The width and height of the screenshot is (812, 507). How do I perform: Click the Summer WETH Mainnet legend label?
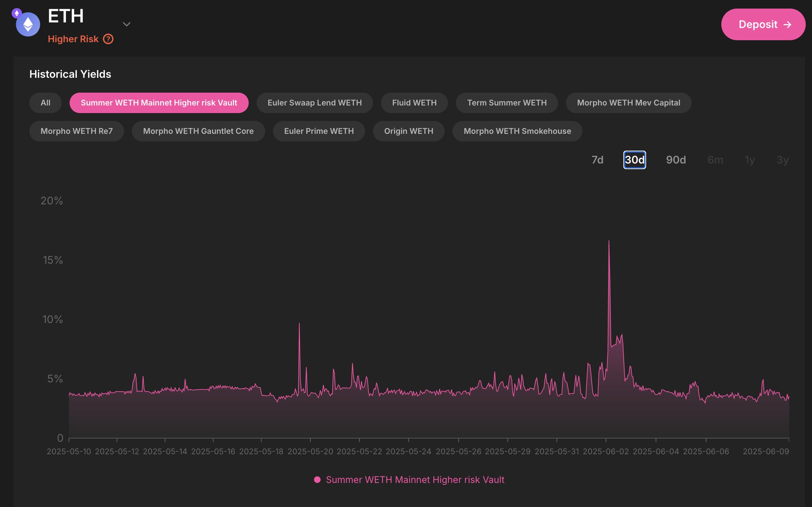coord(415,480)
